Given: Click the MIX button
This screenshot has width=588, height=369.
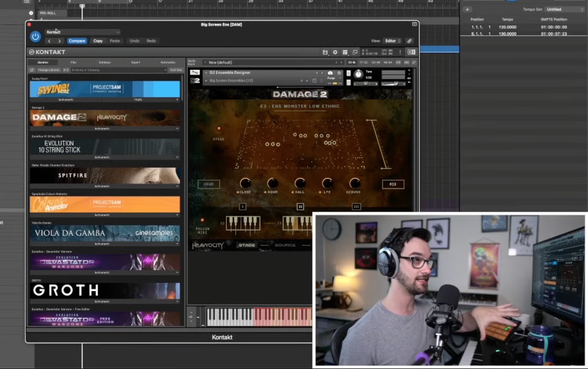Looking at the screenshot, I should tap(393, 184).
